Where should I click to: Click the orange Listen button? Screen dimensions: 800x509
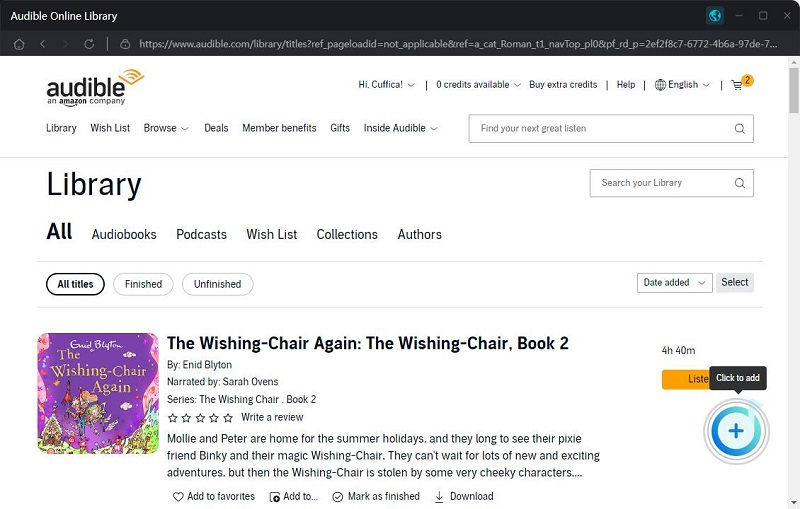click(x=686, y=379)
